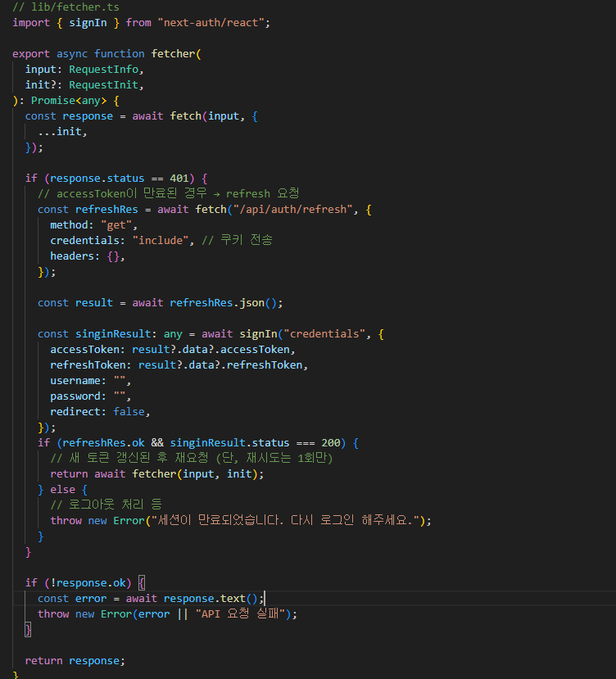Click the comment '// lib/fetcher.ts'
The image size is (616, 679).
coord(66,7)
